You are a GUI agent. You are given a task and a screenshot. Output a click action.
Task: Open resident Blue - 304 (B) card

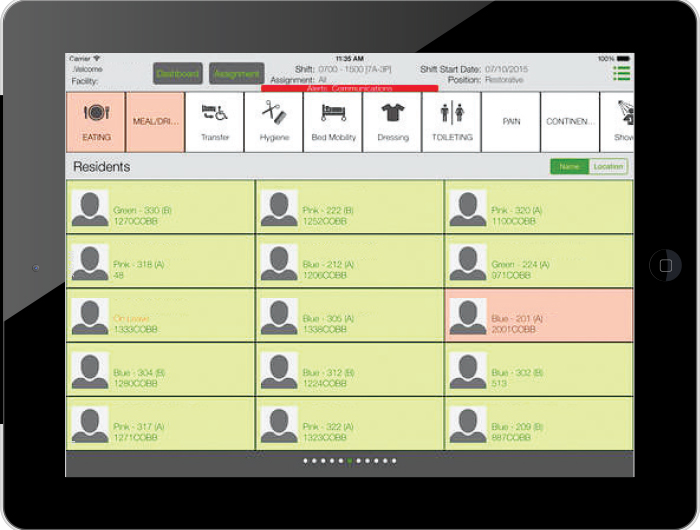tap(160, 369)
